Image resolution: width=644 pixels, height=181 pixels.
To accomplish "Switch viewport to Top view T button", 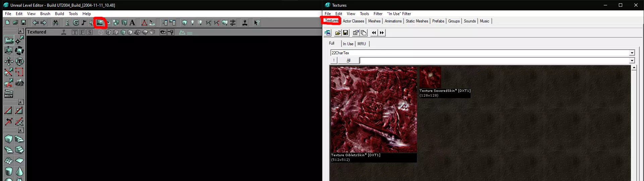I will pos(74,32).
